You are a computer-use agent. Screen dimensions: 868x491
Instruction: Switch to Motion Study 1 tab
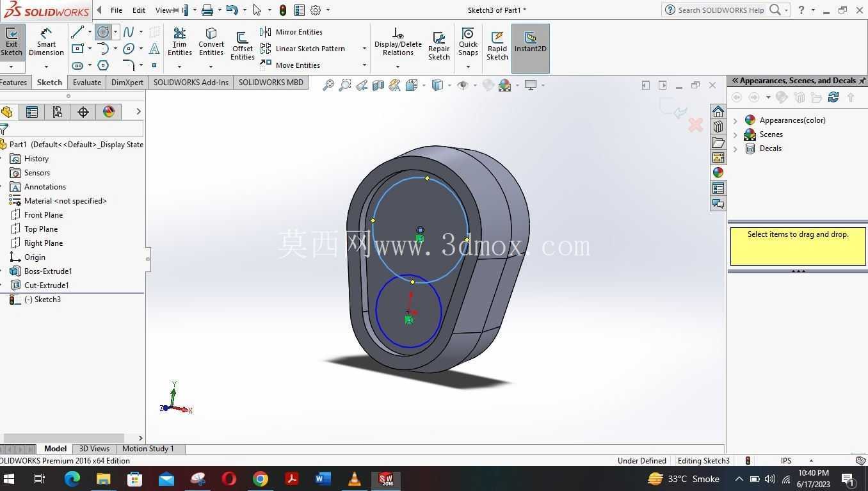click(x=148, y=449)
